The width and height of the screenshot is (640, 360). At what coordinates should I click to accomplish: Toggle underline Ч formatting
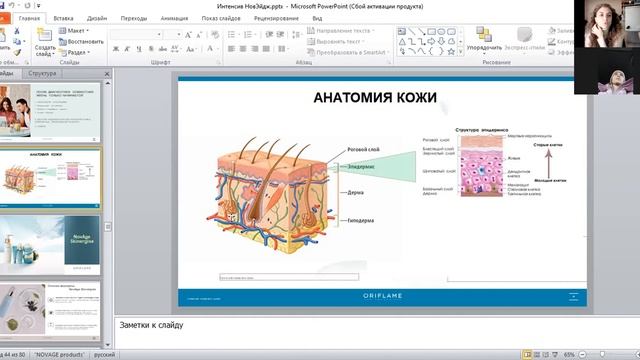(x=139, y=49)
